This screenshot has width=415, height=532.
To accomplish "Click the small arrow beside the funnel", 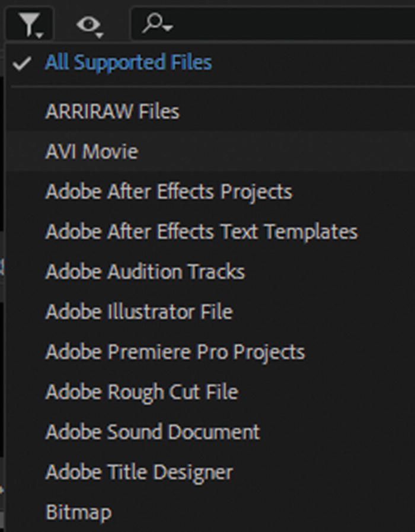I will click(x=39, y=34).
